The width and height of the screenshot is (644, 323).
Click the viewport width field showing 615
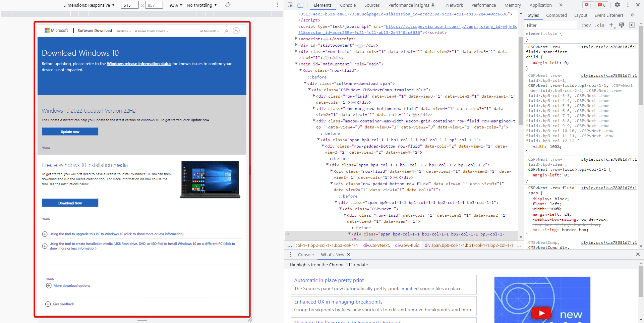130,5
